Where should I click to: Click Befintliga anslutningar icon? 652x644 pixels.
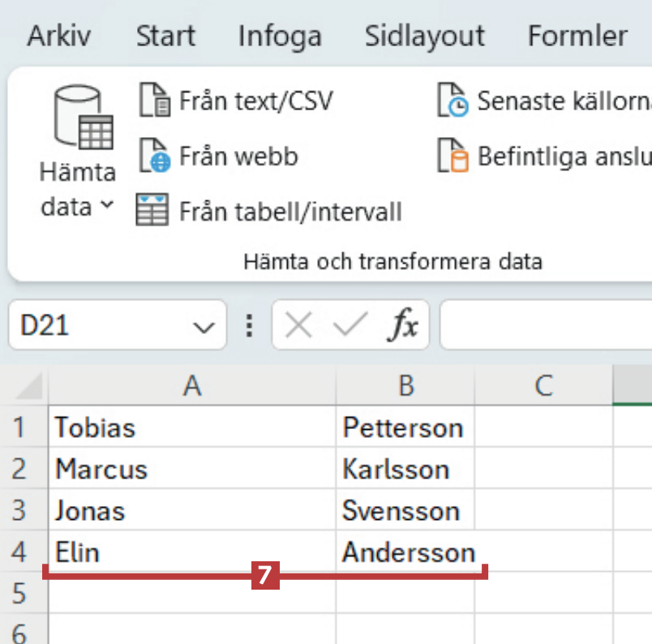(x=453, y=156)
